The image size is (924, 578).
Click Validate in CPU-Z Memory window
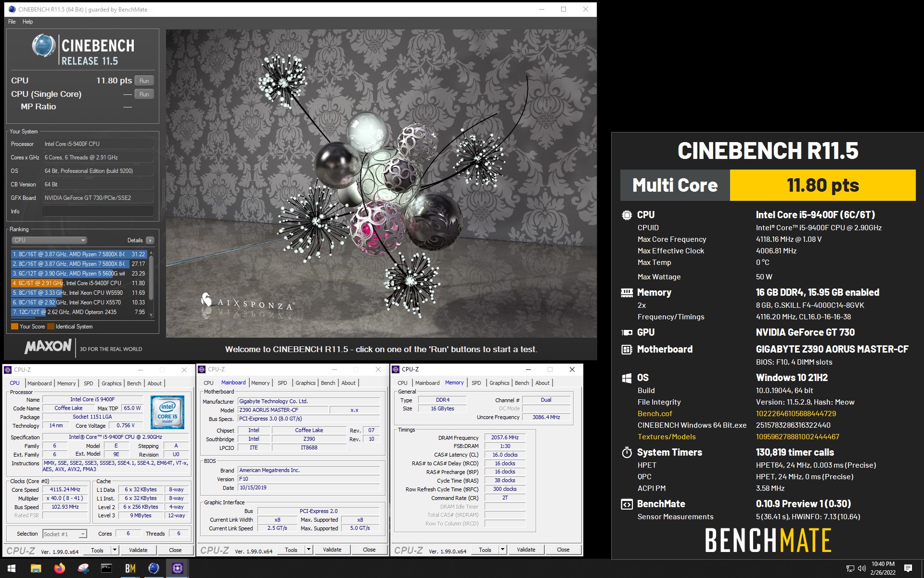pos(526,550)
